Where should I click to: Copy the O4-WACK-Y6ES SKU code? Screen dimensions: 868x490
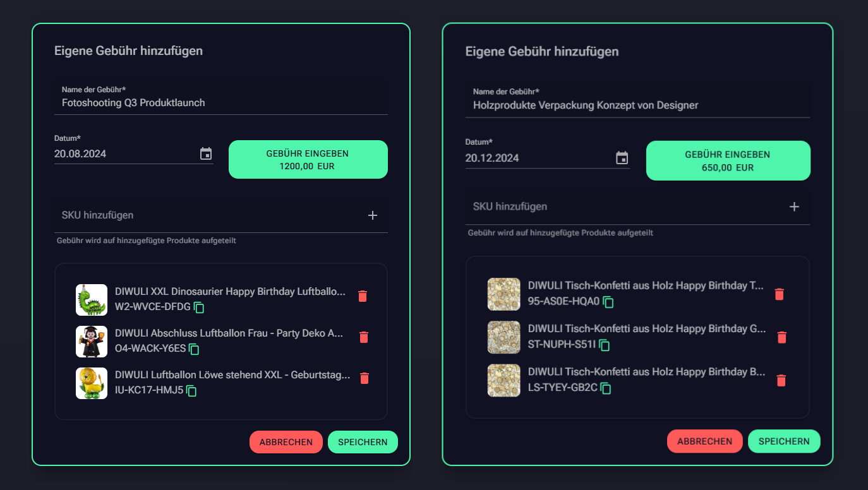point(194,349)
